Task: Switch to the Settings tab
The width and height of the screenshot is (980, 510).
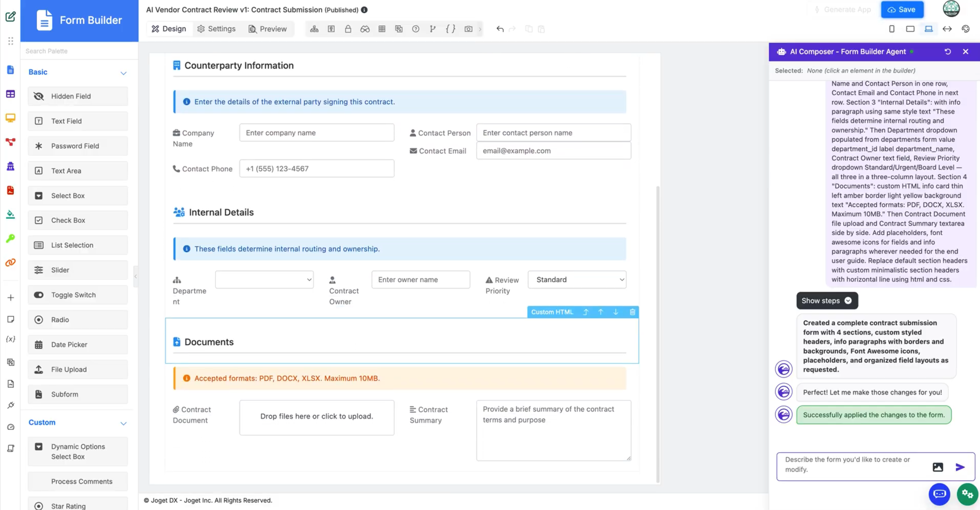Action: (216, 29)
